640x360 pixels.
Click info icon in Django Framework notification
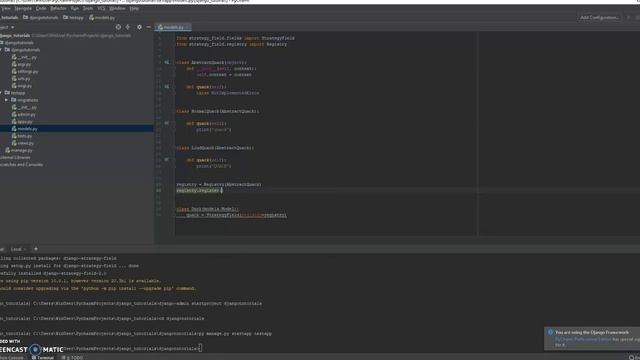pos(550,332)
